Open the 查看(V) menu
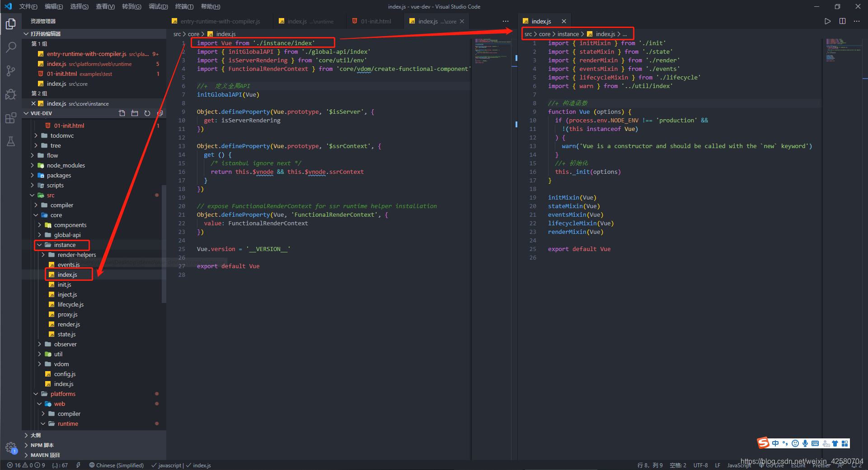The width and height of the screenshot is (868, 470). [x=105, y=6]
